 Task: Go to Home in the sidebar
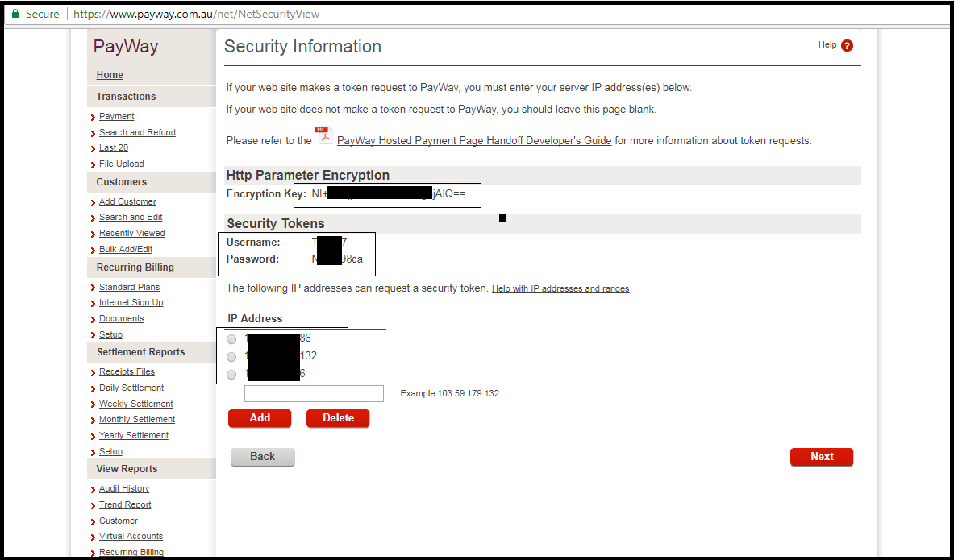pos(110,74)
